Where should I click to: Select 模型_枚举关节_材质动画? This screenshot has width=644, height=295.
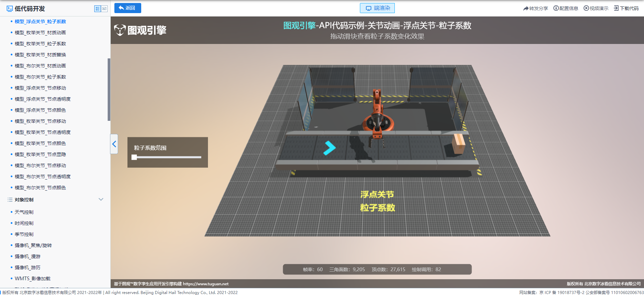pyautogui.click(x=40, y=33)
